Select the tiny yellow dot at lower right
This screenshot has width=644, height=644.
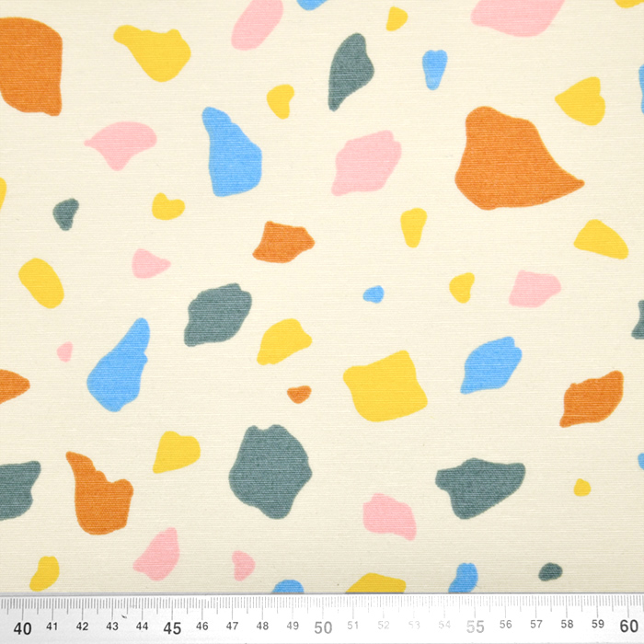click(x=581, y=488)
